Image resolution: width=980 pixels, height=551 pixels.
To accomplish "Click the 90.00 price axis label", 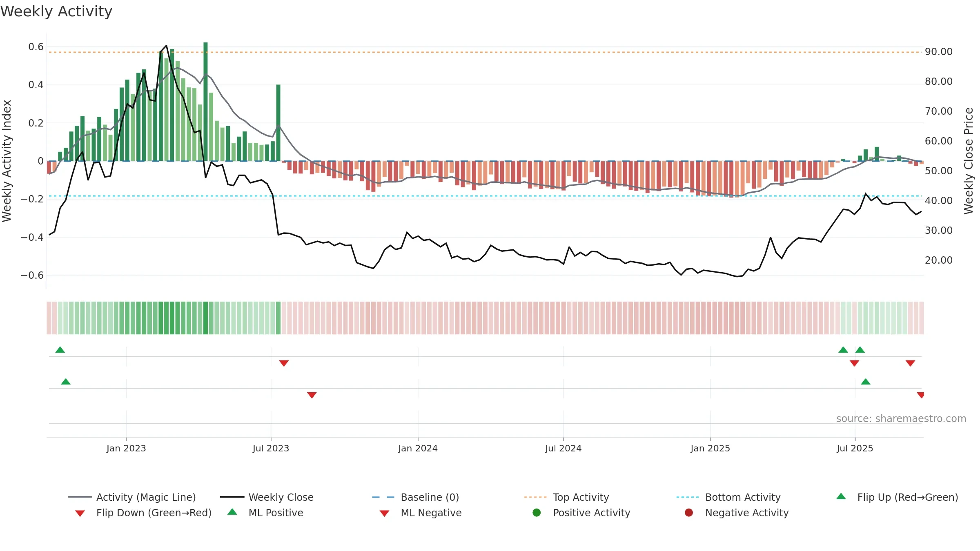I will pyautogui.click(x=938, y=52).
